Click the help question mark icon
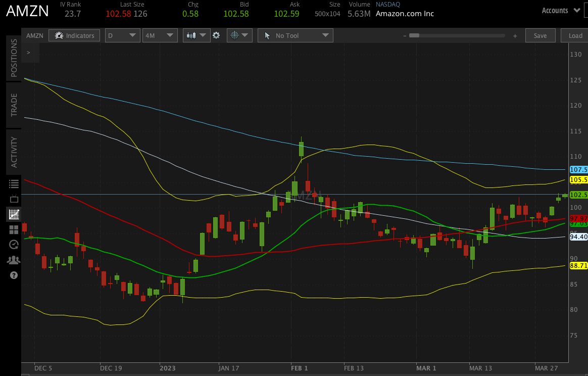The image size is (588, 376). (x=14, y=275)
